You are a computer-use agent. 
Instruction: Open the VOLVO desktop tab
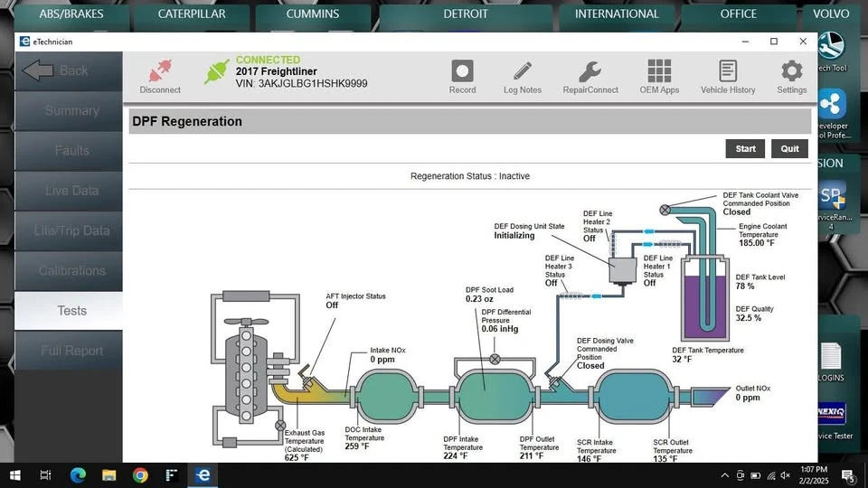831,14
